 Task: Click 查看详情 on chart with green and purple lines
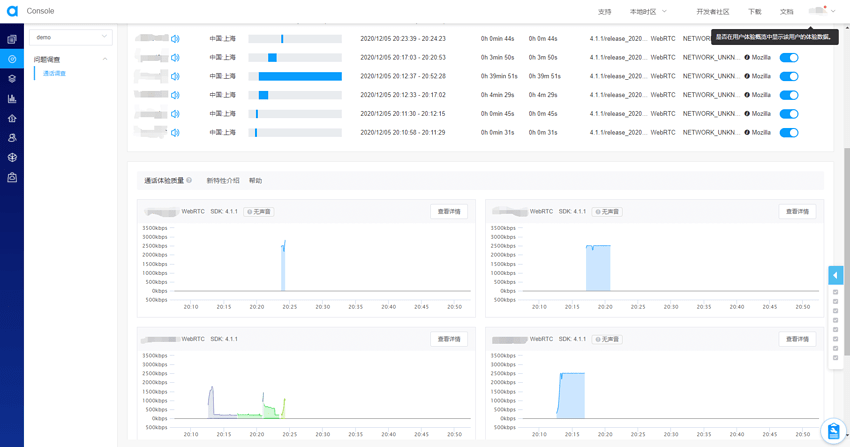tap(449, 339)
